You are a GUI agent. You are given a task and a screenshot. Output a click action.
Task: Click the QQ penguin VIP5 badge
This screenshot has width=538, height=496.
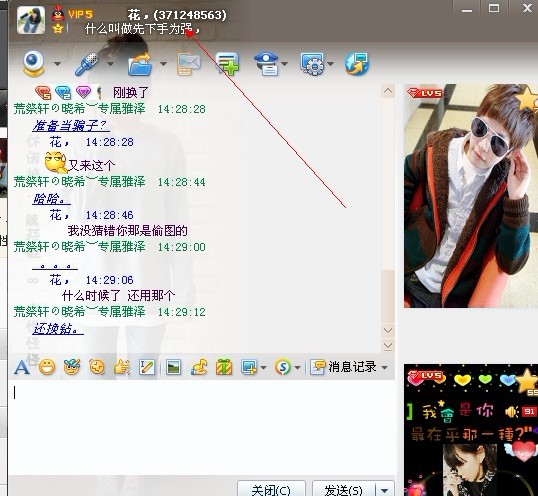[x=72, y=14]
